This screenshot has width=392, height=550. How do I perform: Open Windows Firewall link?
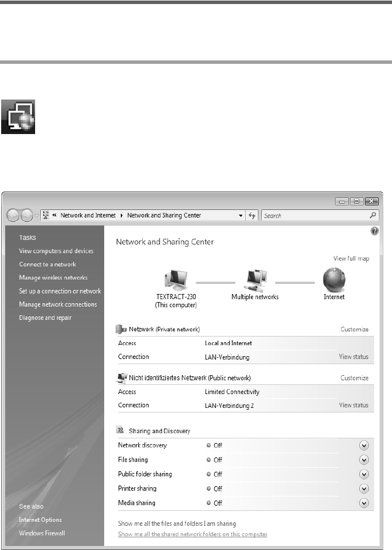tap(42, 533)
